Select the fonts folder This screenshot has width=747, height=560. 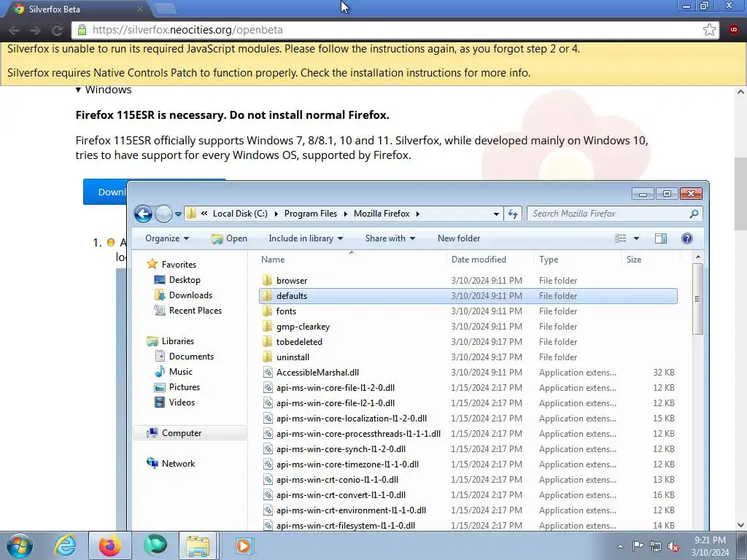click(x=468, y=311)
